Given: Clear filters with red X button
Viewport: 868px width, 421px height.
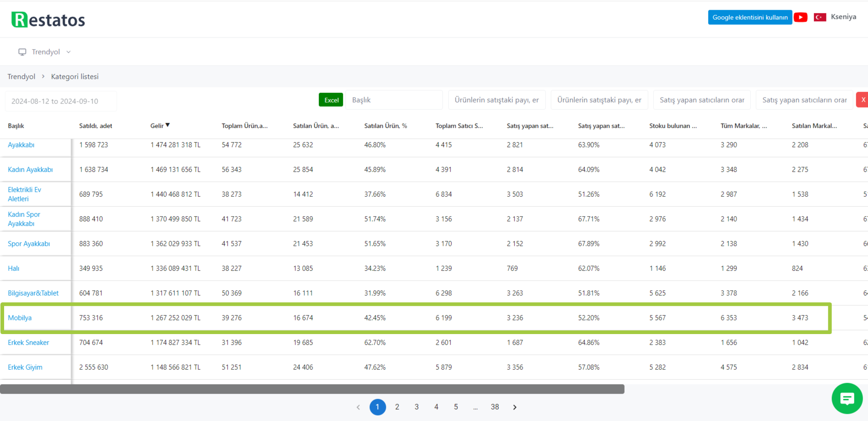Looking at the screenshot, I should coord(862,100).
